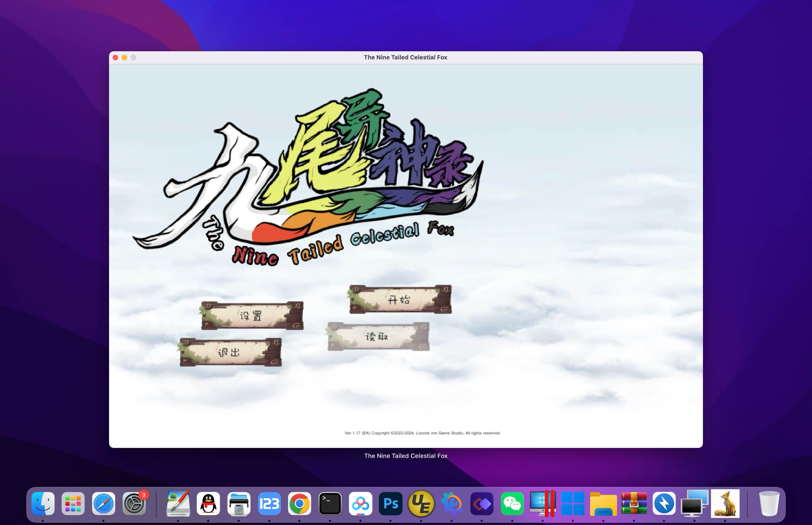Launch Google Chrome from the Dock
The image size is (812, 525).
click(300, 504)
